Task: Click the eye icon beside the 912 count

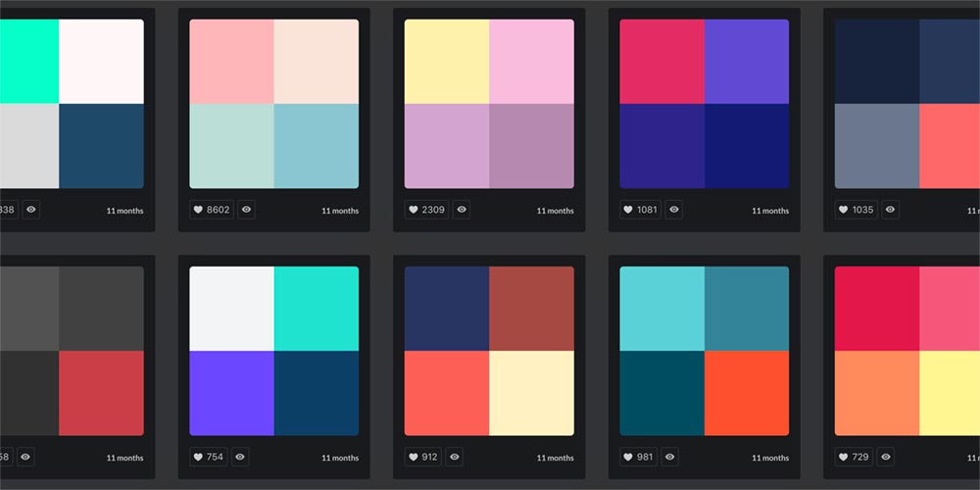Action: point(455,457)
